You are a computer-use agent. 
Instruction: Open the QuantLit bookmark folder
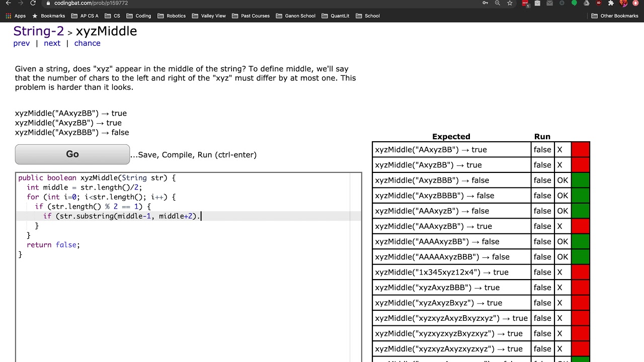click(x=335, y=16)
